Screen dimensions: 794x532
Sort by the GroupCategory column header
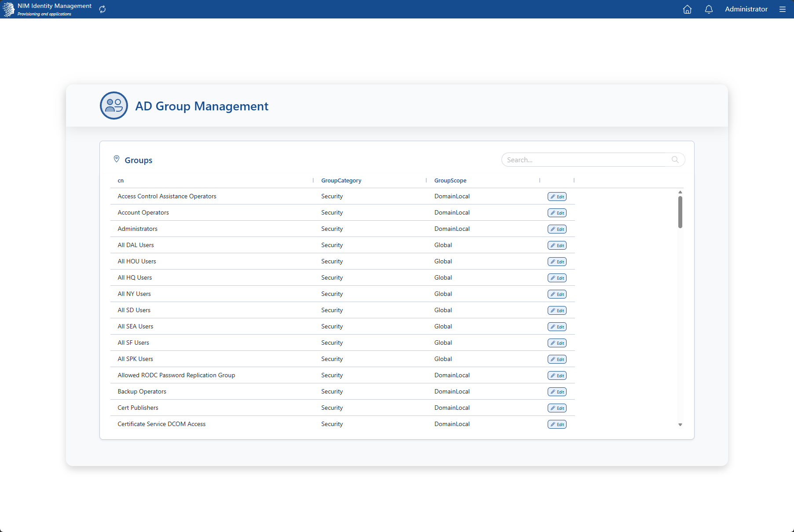pyautogui.click(x=341, y=181)
